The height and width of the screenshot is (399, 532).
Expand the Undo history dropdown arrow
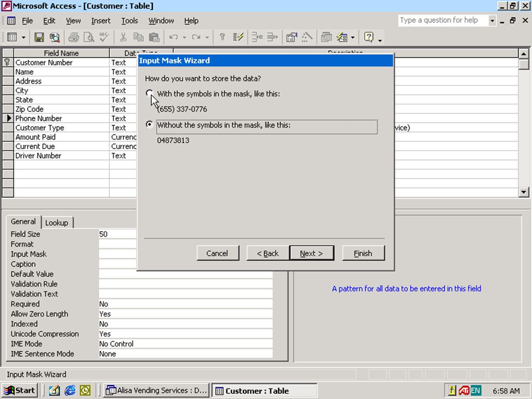(184, 37)
